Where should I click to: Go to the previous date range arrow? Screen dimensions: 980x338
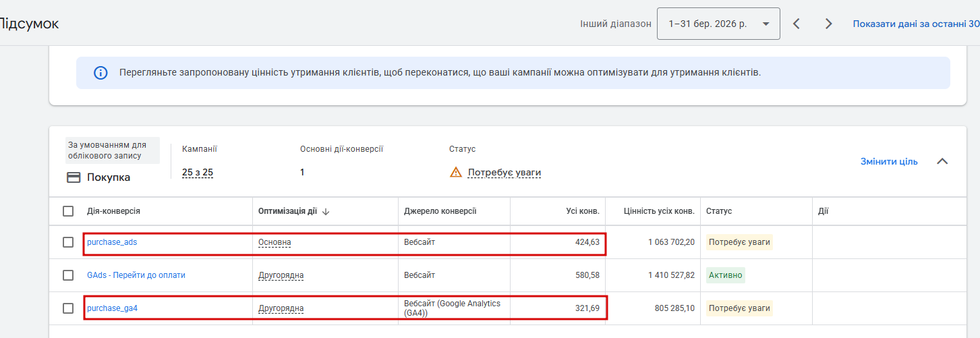coord(797,24)
